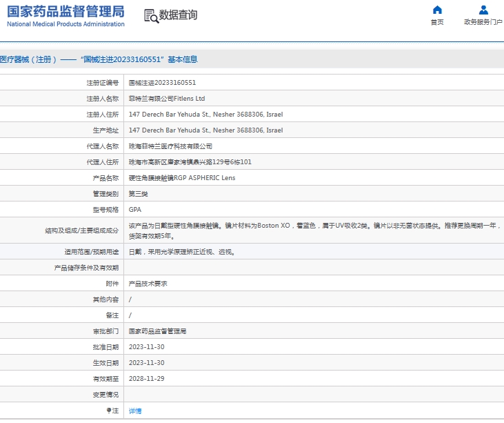The height and width of the screenshot is (423, 504).
Task: Click the 产品名称 label
Action: point(105,178)
